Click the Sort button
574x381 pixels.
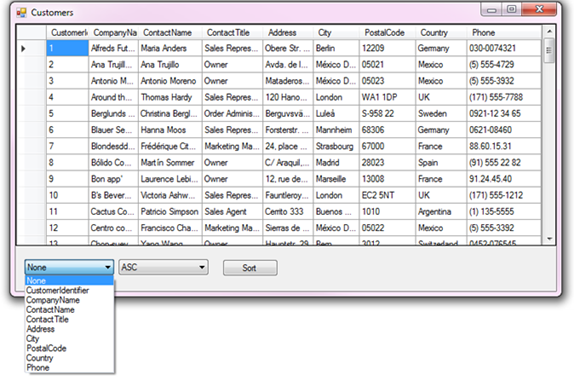tap(250, 268)
